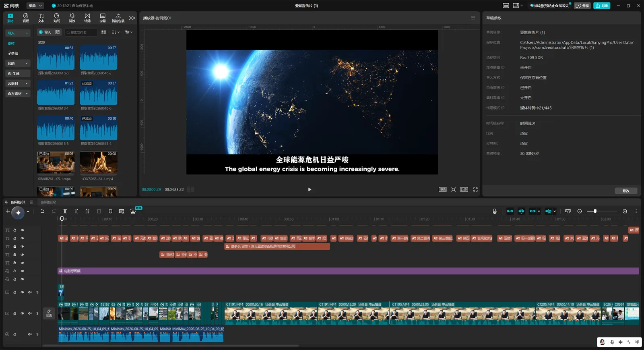Hide the 电影感画幅 effect track via eye icon

pyautogui.click(x=22, y=271)
